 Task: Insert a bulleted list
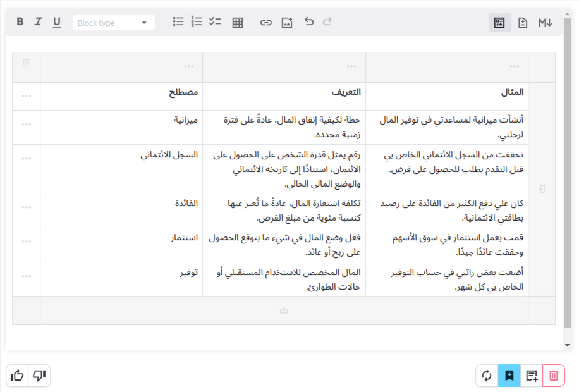[x=178, y=22]
